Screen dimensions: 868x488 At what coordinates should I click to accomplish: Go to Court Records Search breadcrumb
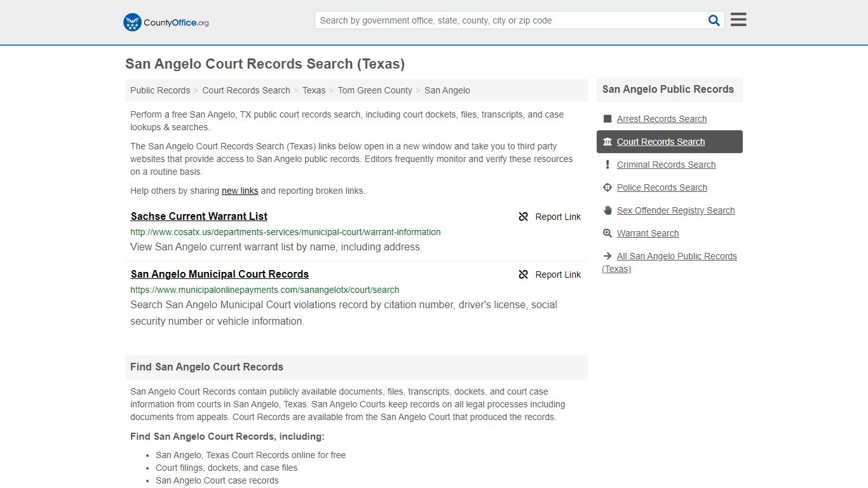[x=246, y=90]
